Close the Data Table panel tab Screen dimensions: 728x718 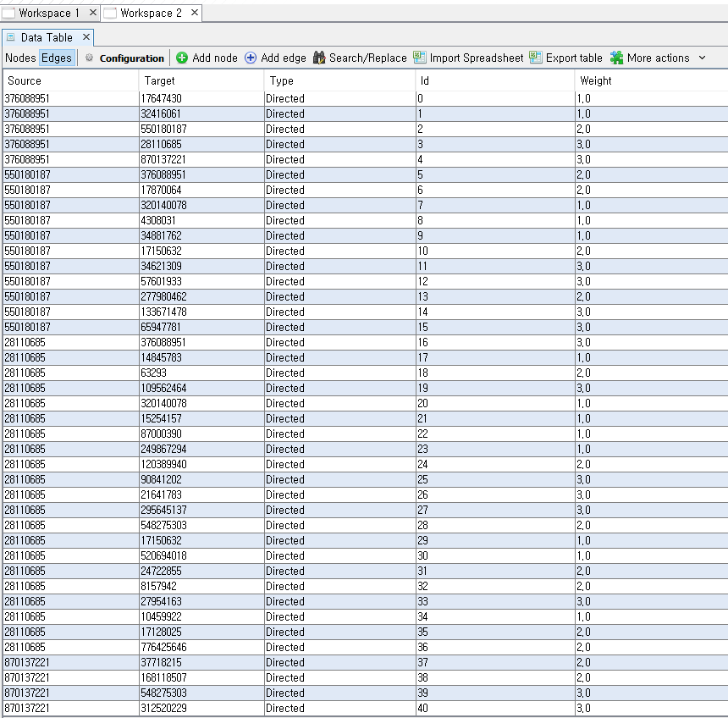coord(86,37)
